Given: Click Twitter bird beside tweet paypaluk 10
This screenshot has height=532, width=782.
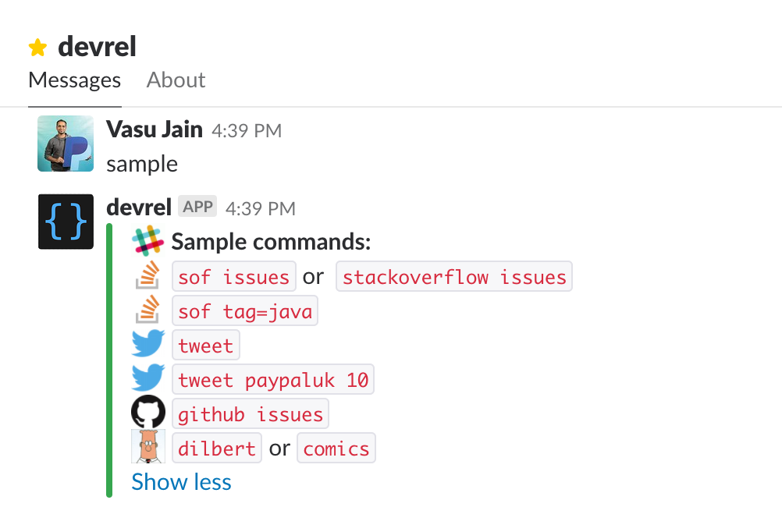Looking at the screenshot, I should coord(148,379).
